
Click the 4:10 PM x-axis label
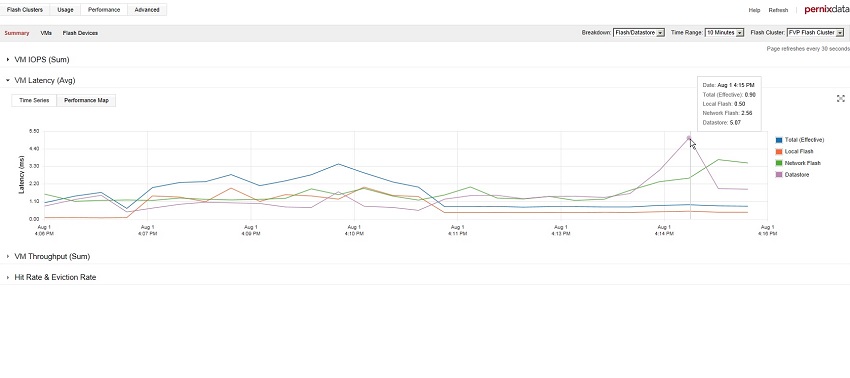click(353, 230)
